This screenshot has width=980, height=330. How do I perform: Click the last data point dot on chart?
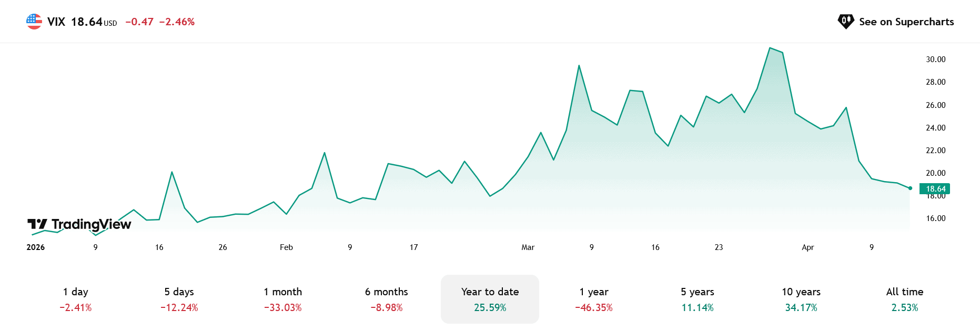[x=910, y=188]
